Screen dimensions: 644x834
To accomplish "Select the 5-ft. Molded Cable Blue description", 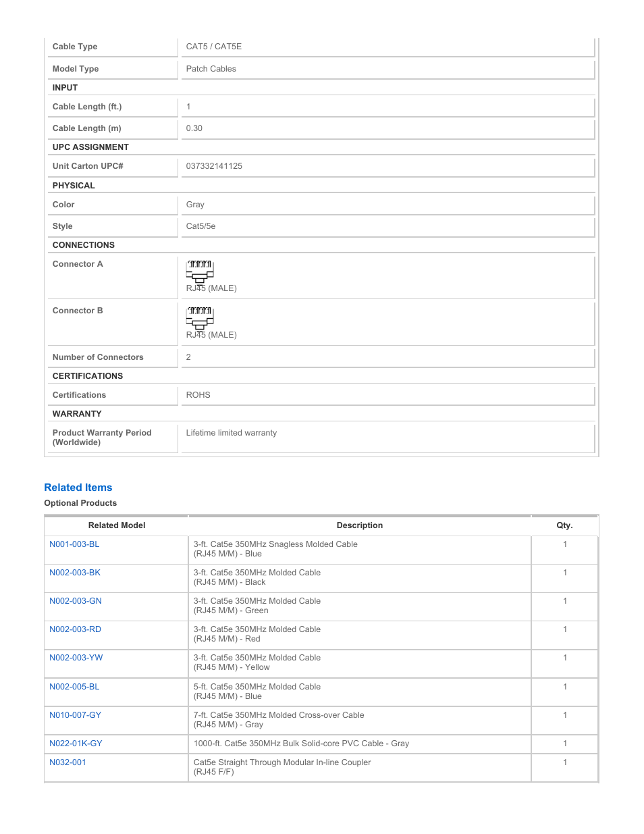I will point(257,692).
